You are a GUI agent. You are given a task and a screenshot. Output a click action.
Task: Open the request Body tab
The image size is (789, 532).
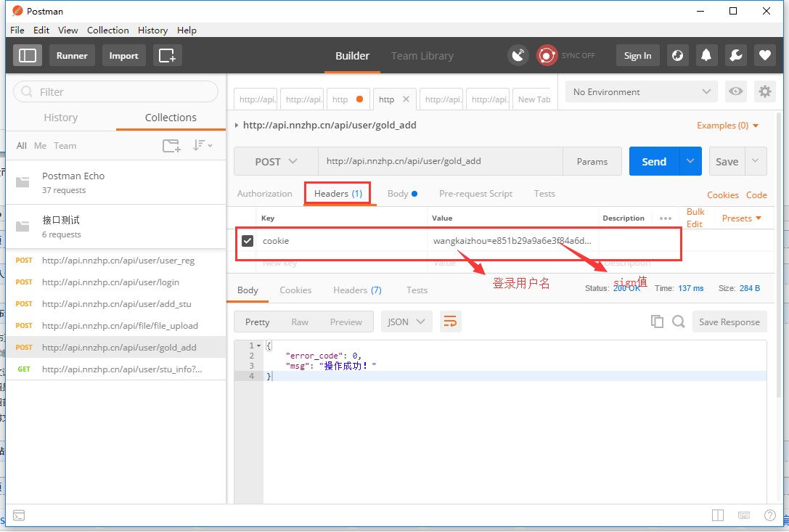click(x=402, y=194)
